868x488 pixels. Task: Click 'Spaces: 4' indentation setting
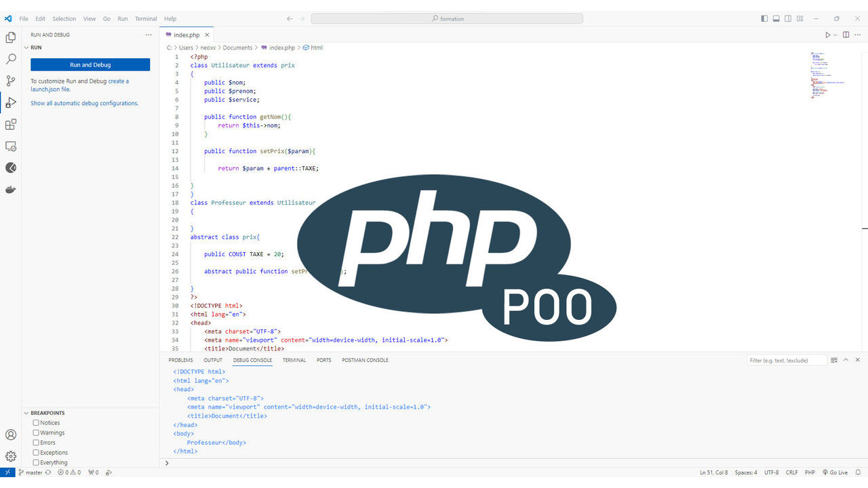tap(746, 472)
